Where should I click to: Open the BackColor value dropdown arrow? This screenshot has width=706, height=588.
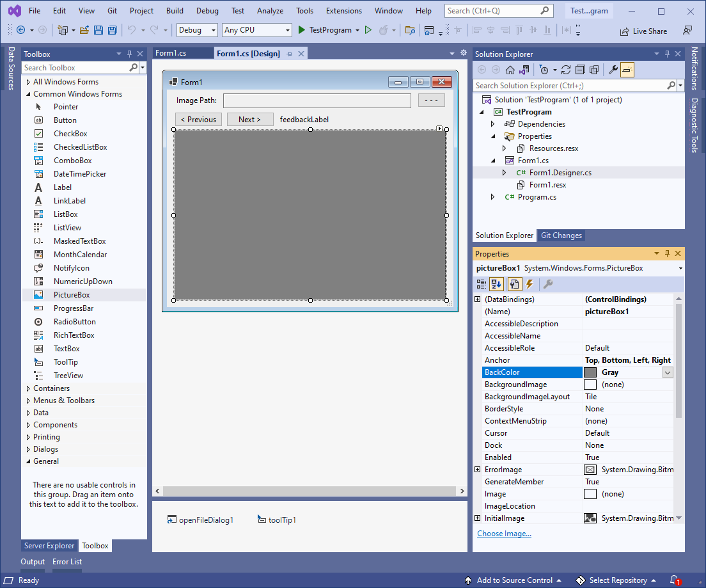coord(668,372)
